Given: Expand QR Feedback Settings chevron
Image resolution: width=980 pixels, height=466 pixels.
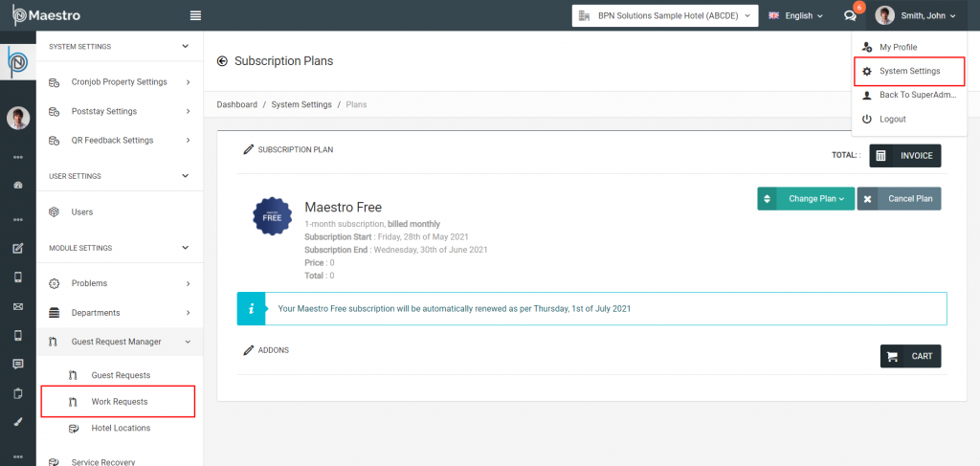Looking at the screenshot, I should [189, 141].
